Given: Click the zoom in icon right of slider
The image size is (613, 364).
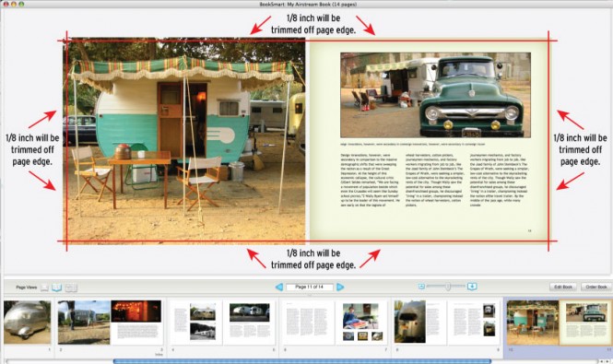Looking at the screenshot, I should tap(472, 287).
